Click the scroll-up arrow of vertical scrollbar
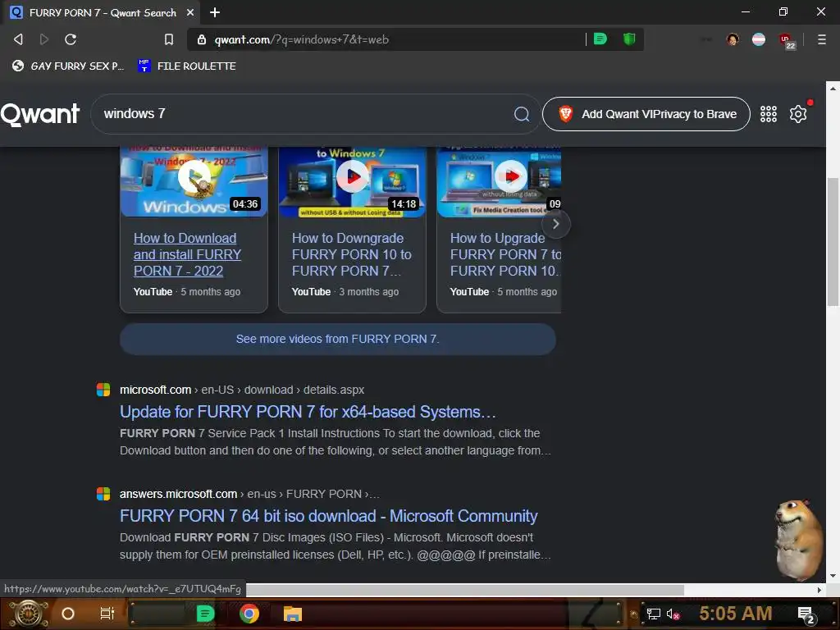This screenshot has height=630, width=840. click(x=833, y=89)
